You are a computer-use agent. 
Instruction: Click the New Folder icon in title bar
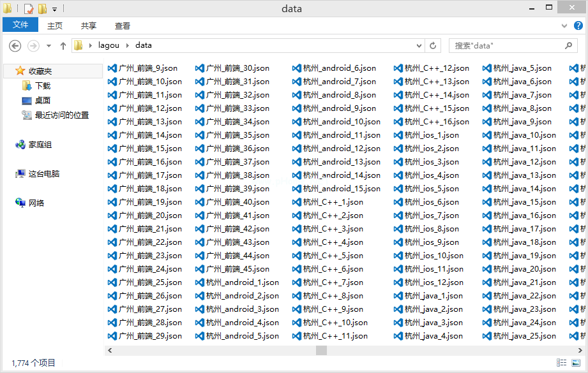click(42, 9)
